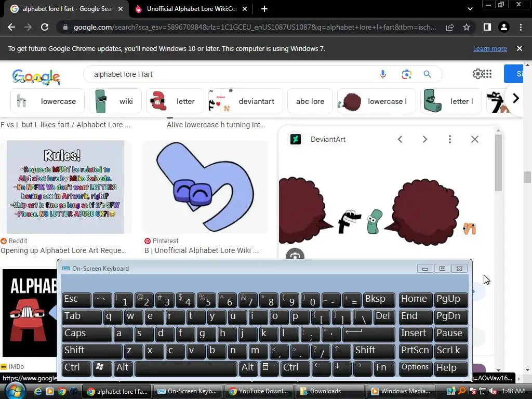The height and width of the screenshot is (399, 532).
Task: Open the Chrome side panel
Action: click(x=487, y=27)
